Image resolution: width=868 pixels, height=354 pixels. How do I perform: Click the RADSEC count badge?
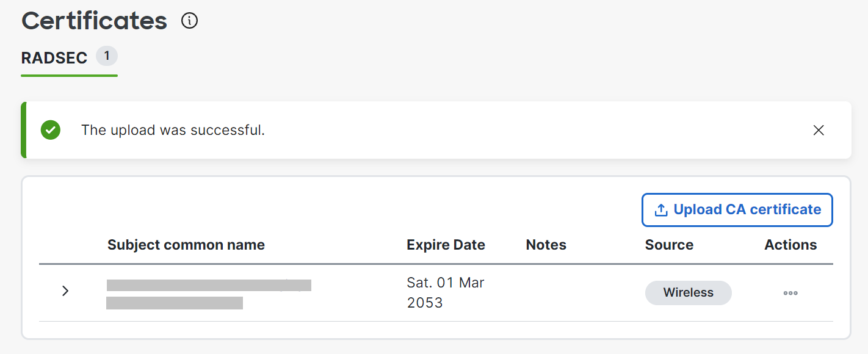[107, 57]
